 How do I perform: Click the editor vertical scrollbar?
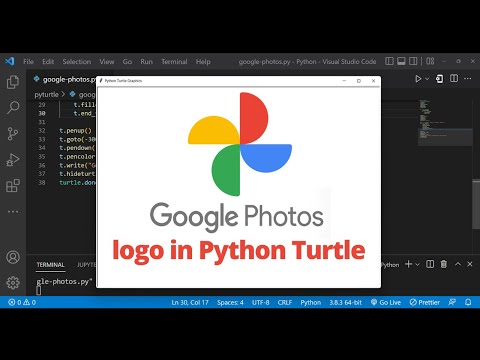[476, 204]
